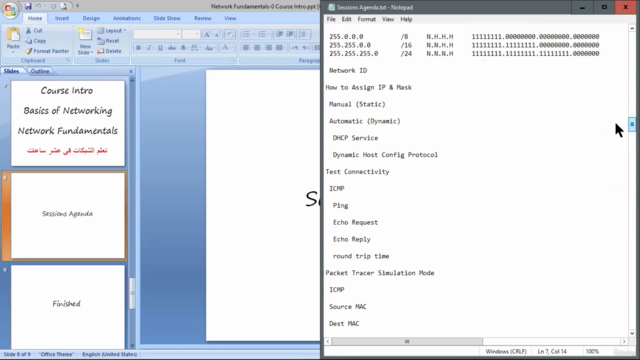Viewport: 640px width, 360px height.
Task: Click Copy in the Clipboard group
Action: [x=36, y=41]
